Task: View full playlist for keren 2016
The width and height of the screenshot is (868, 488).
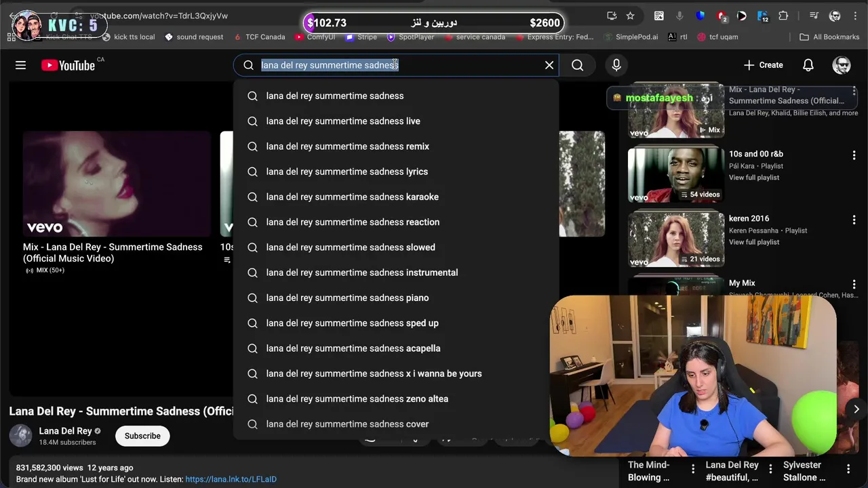Action: (x=754, y=242)
